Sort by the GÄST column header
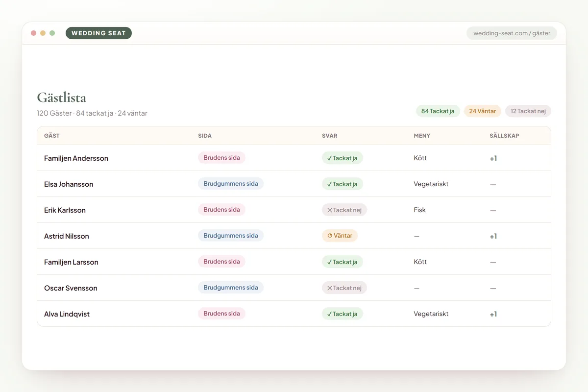The image size is (588, 392). [52, 136]
